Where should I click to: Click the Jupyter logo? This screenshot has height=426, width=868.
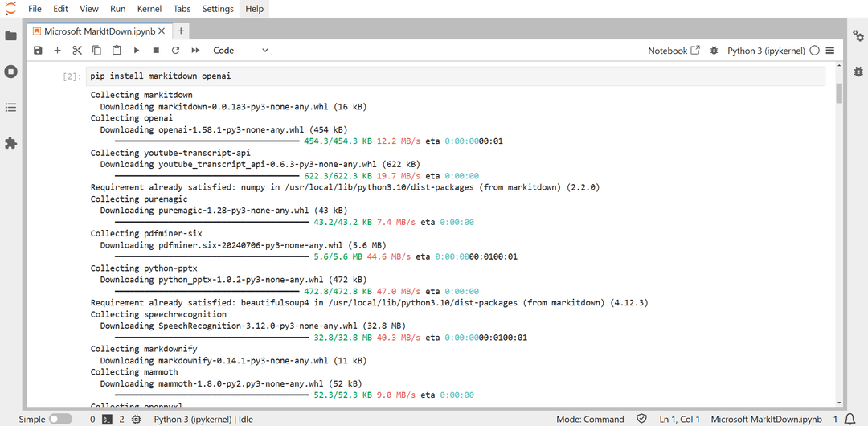10,8
